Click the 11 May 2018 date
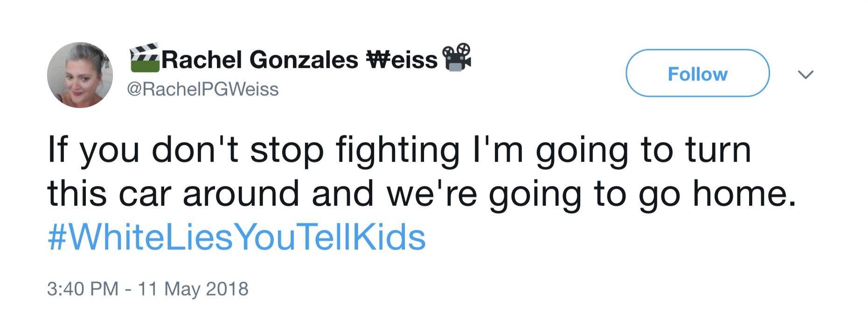The width and height of the screenshot is (868, 316). coord(193,289)
